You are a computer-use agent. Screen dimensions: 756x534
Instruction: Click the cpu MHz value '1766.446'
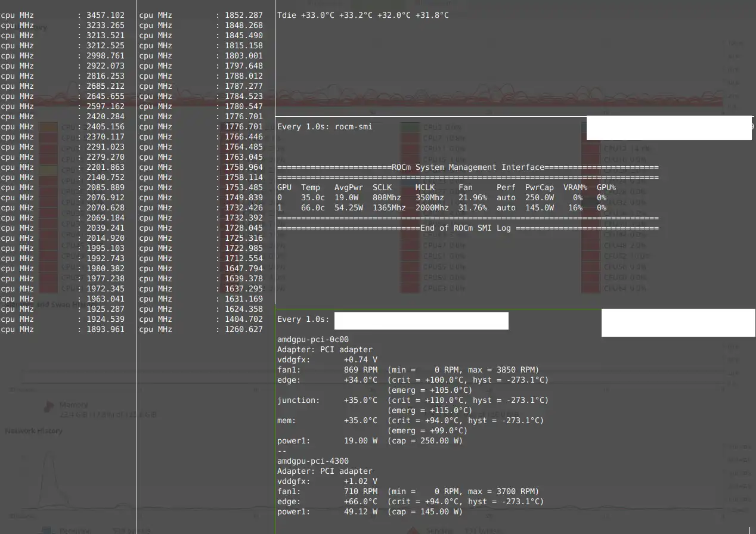coord(244,136)
